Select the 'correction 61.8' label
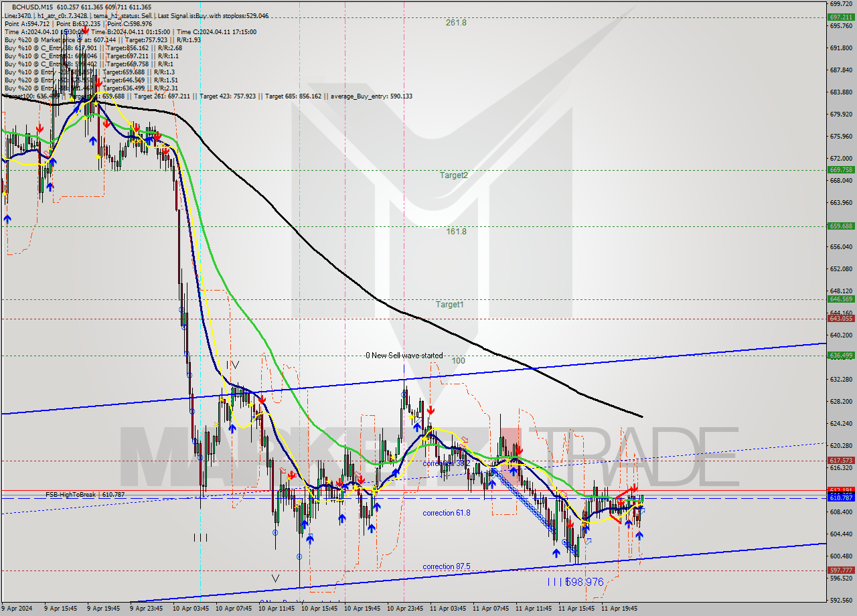 pyautogui.click(x=446, y=513)
